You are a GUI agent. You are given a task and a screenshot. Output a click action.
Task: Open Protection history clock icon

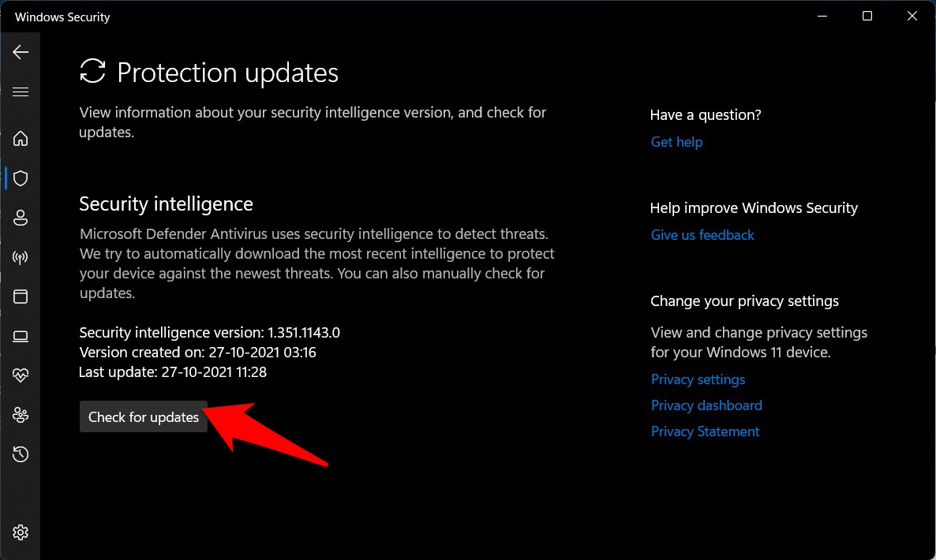coord(21,454)
